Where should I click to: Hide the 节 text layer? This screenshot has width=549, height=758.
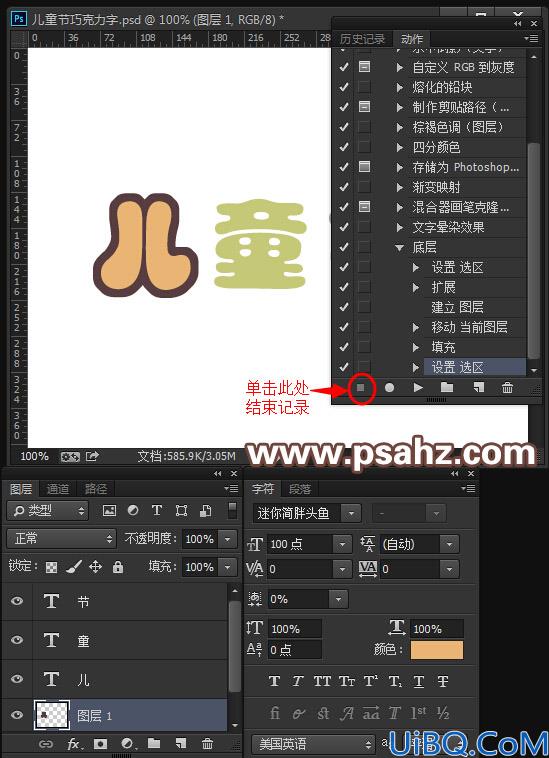point(17,601)
